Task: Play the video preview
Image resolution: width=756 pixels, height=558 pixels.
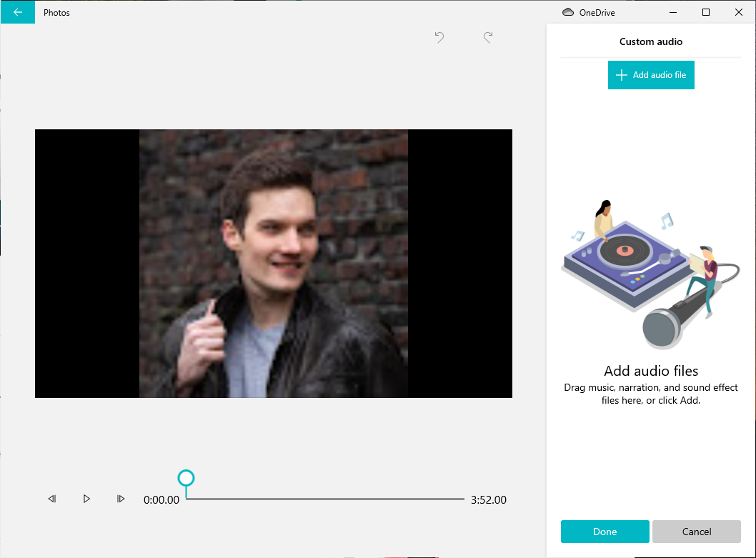Action: pos(86,499)
